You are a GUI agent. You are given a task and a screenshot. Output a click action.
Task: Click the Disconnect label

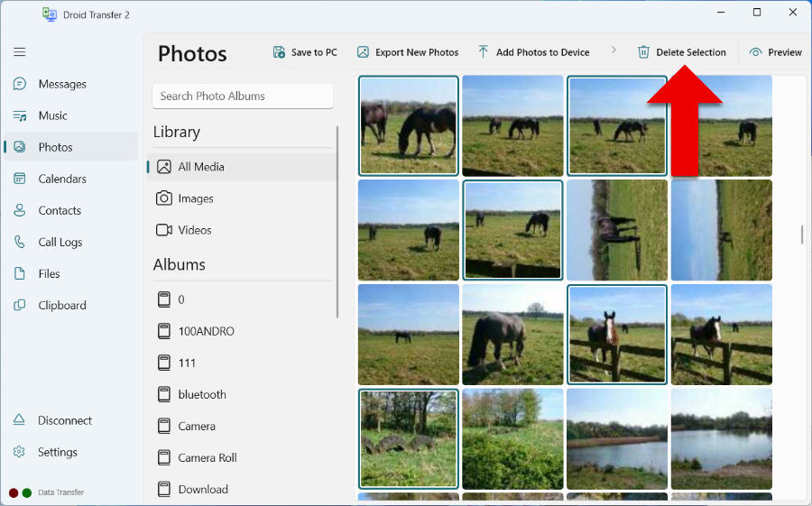tap(65, 420)
